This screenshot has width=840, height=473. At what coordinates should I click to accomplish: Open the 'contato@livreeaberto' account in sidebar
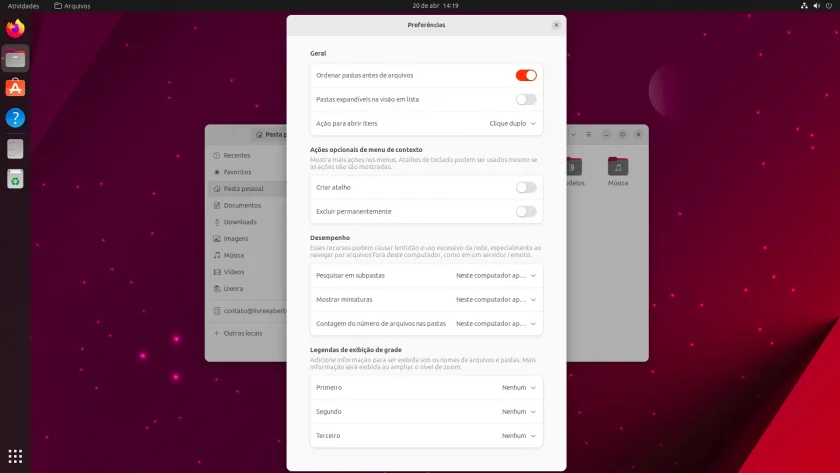click(x=248, y=311)
